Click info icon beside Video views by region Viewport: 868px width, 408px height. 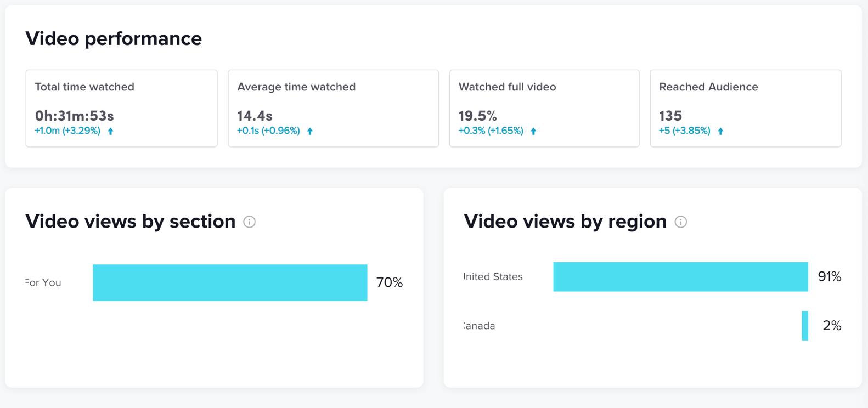click(680, 222)
